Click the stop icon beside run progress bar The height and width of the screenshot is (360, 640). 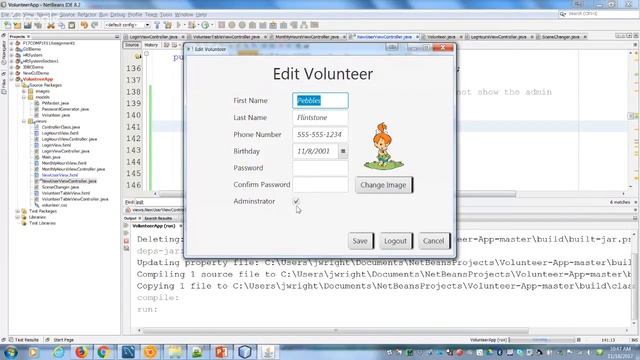click(x=578, y=340)
